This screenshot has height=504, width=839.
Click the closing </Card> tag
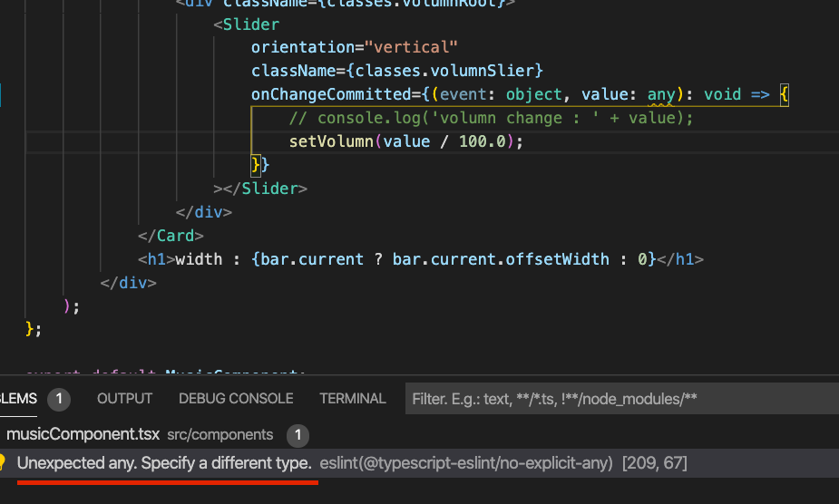171,236
